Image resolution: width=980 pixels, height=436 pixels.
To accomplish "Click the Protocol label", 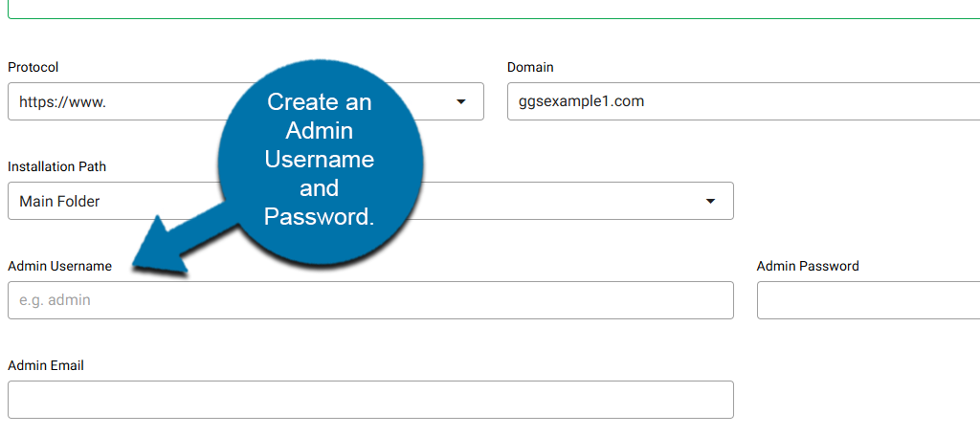I will (33, 67).
